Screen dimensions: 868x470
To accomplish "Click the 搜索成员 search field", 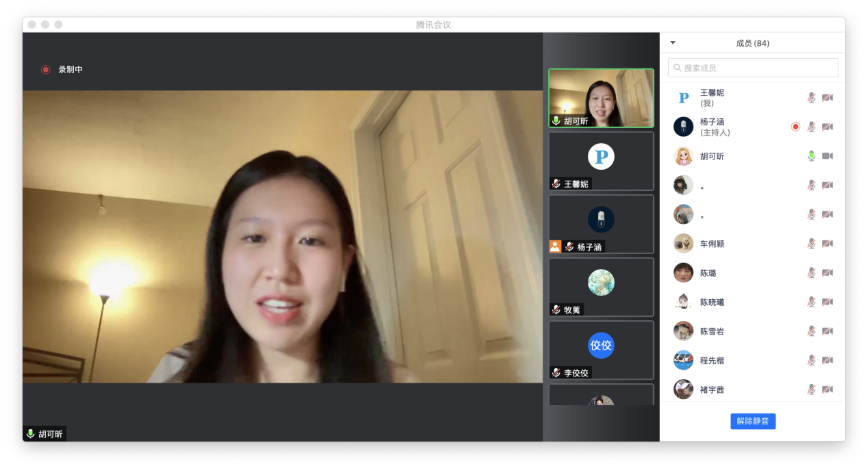I will coord(752,68).
